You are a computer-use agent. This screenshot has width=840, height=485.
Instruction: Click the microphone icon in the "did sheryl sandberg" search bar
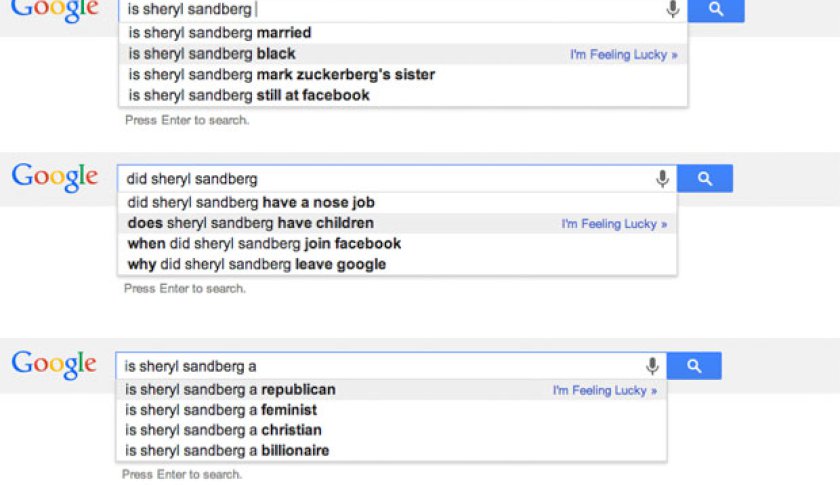point(662,179)
